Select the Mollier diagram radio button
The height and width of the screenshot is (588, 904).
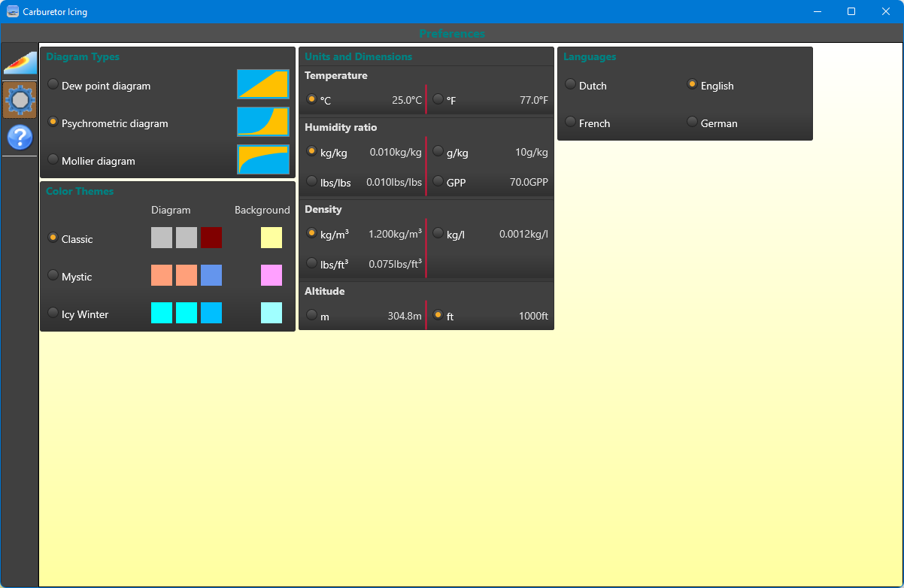(53, 160)
